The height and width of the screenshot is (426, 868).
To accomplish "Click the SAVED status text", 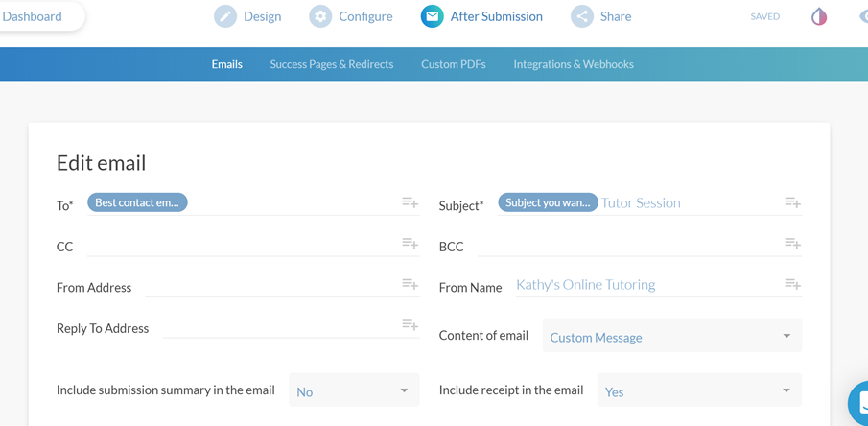I will [765, 16].
